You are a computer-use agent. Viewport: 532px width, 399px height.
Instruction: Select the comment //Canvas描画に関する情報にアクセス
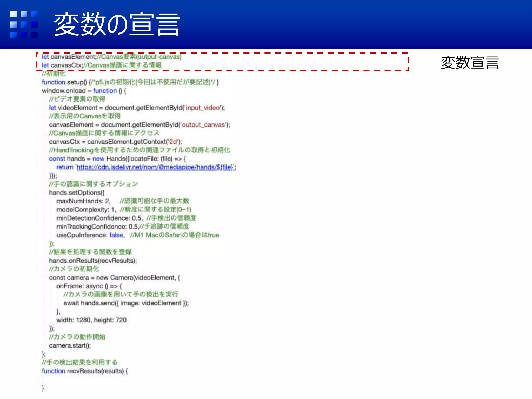[104, 133]
